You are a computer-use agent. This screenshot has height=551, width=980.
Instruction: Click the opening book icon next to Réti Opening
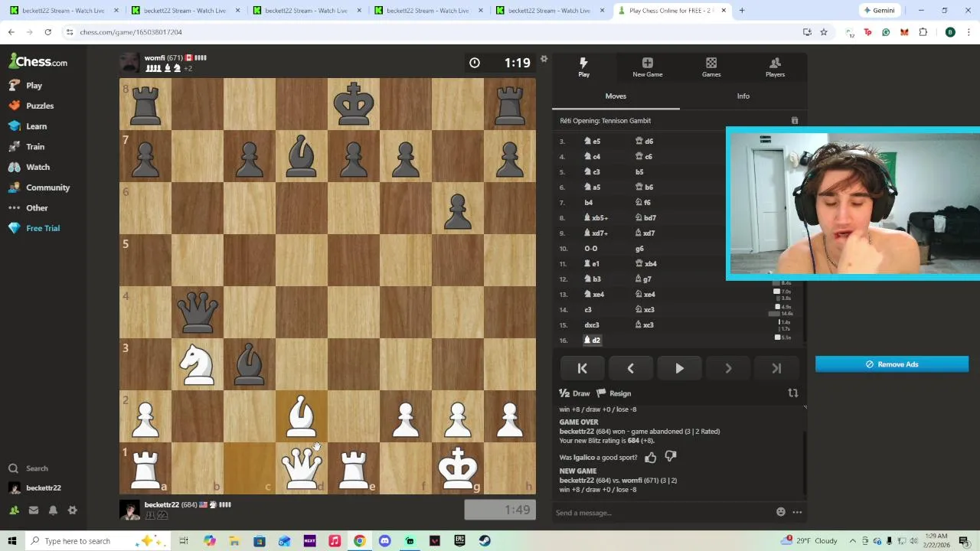pyautogui.click(x=794, y=121)
